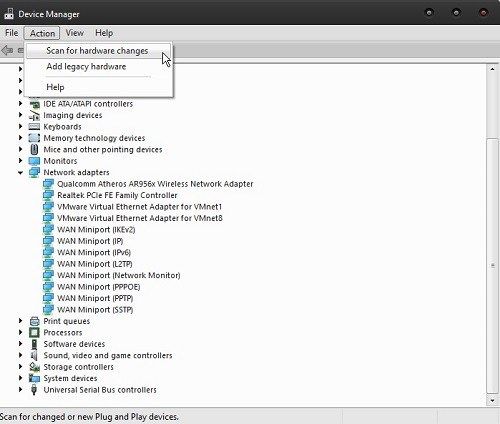Click the scrollbar down arrow
This screenshot has width=500, height=424.
click(x=492, y=401)
